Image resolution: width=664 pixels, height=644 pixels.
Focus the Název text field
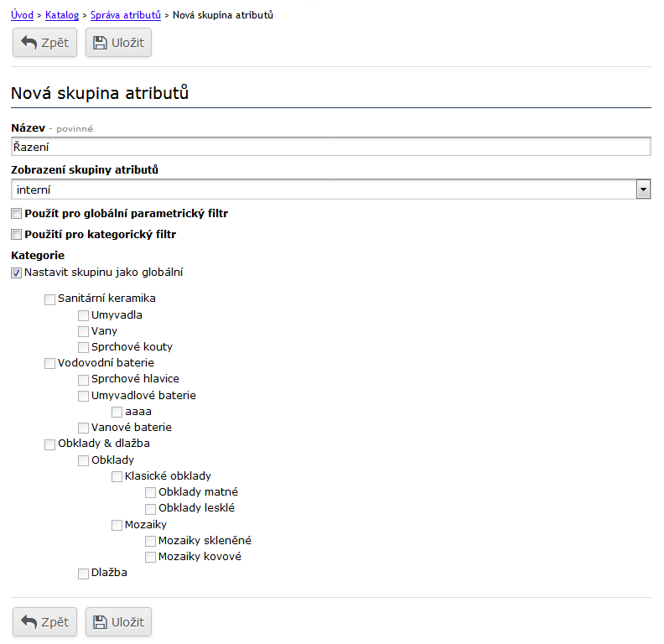(x=331, y=147)
